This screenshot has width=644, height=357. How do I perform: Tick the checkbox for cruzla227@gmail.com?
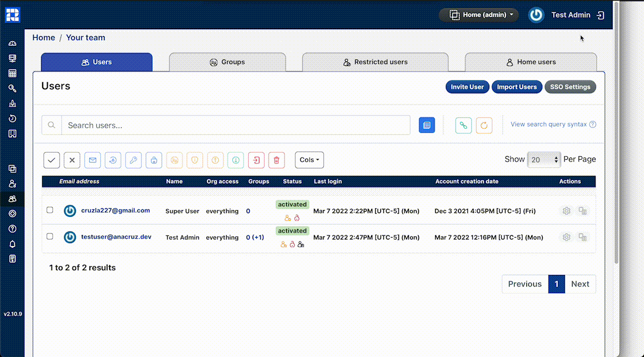pos(50,210)
